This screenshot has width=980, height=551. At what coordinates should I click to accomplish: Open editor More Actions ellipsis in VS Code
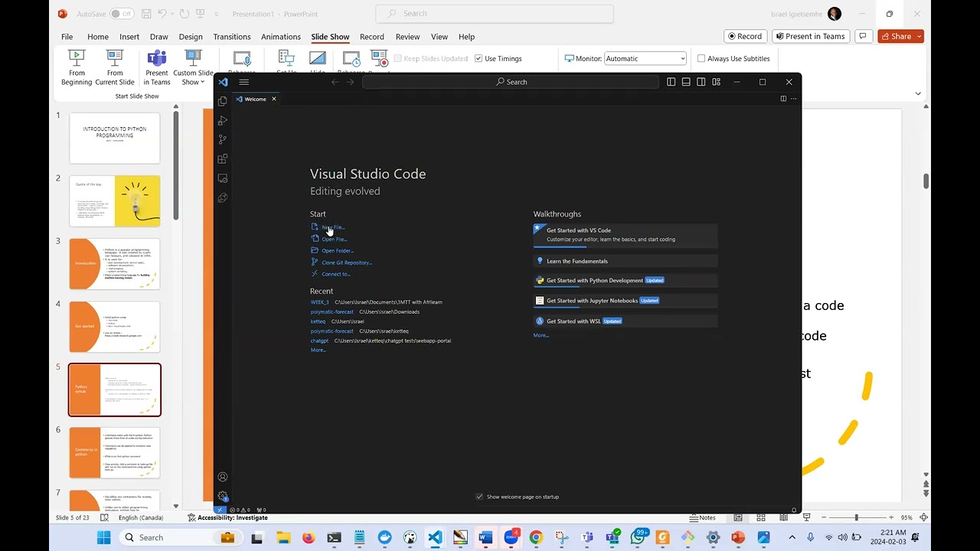794,99
